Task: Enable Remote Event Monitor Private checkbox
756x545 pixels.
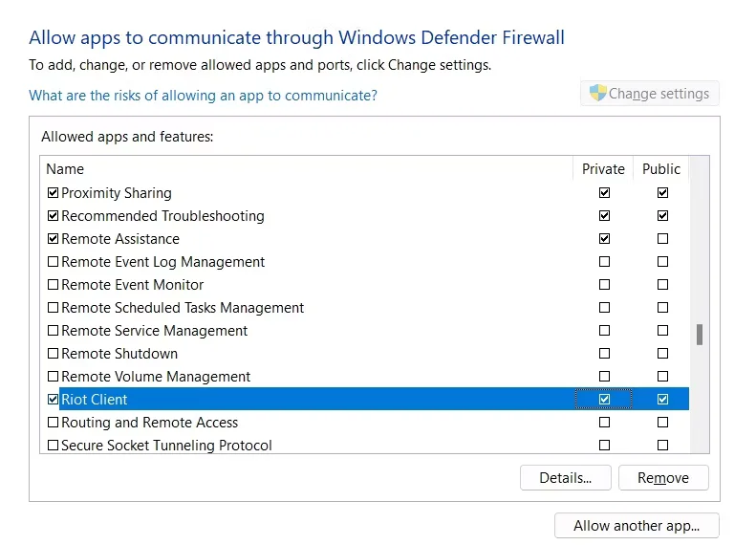Action: point(604,285)
